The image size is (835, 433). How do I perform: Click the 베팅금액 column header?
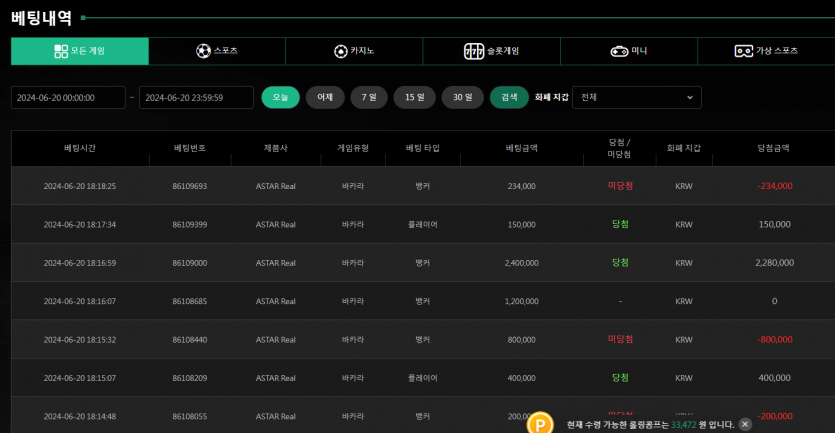(521, 148)
